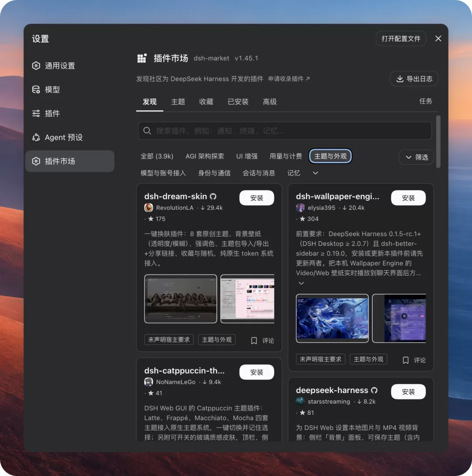Open the 申请收录插件 link
The height and width of the screenshot is (476, 472).
(289, 79)
